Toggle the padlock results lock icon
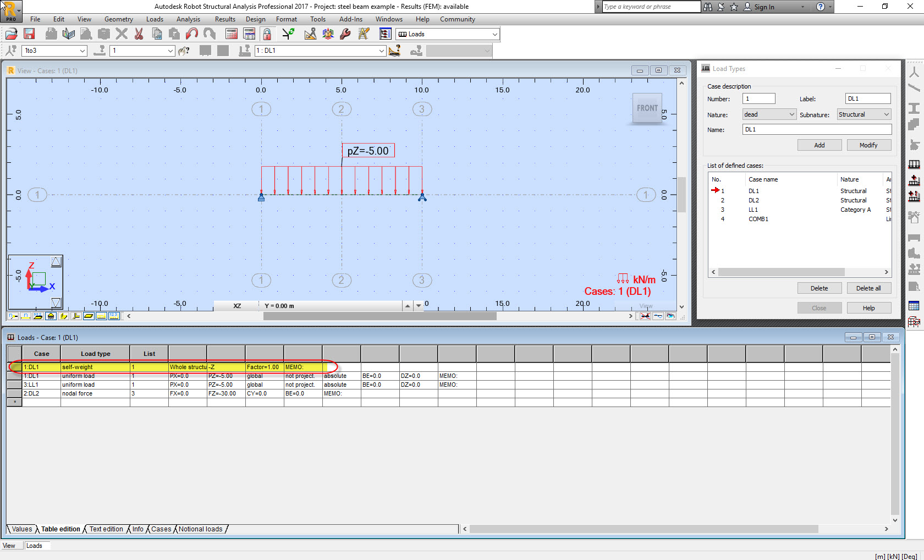Screen dimensions: 924x560 (x=267, y=34)
